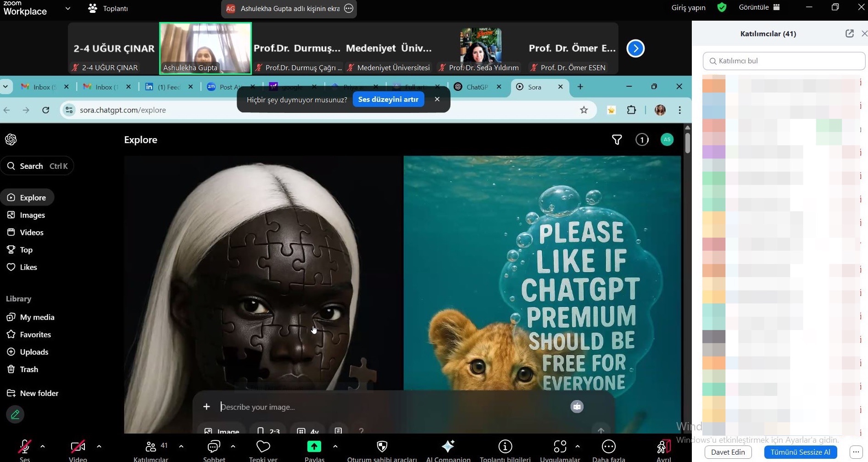Open screen share options ellipsis
Image resolution: width=868 pixels, height=462 pixels.
pos(349,8)
